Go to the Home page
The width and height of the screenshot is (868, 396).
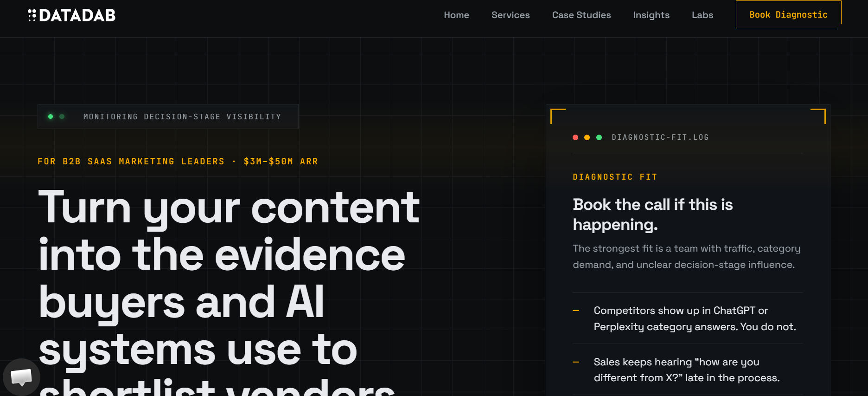pyautogui.click(x=456, y=15)
